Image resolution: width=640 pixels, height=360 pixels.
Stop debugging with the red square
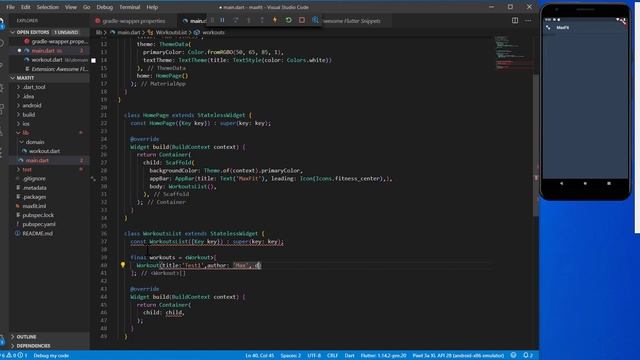[x=302, y=20]
